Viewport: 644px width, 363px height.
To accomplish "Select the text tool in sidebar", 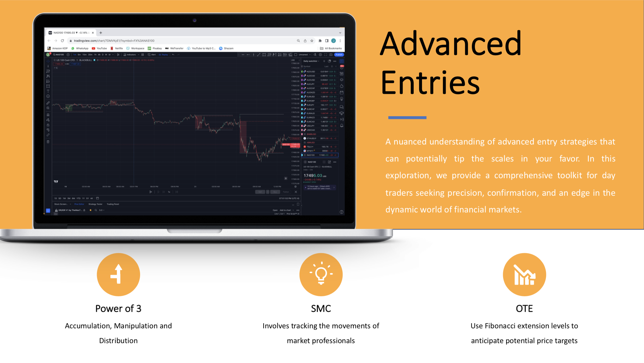I will coord(49,91).
